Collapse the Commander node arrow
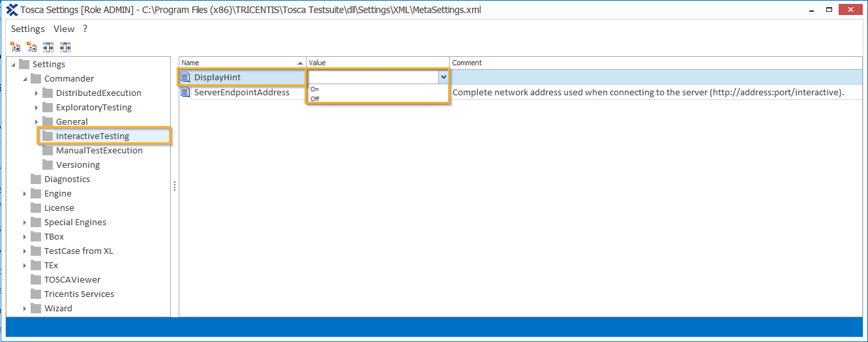868x342 pixels. point(25,78)
